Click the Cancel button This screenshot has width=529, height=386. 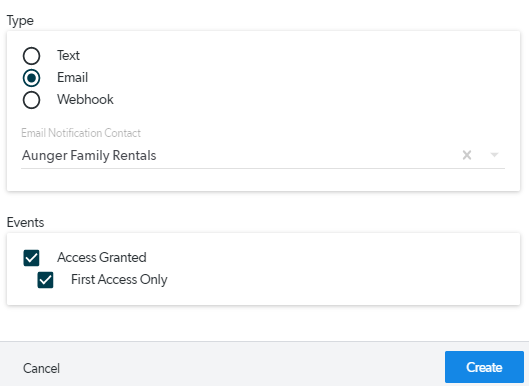pos(41,368)
